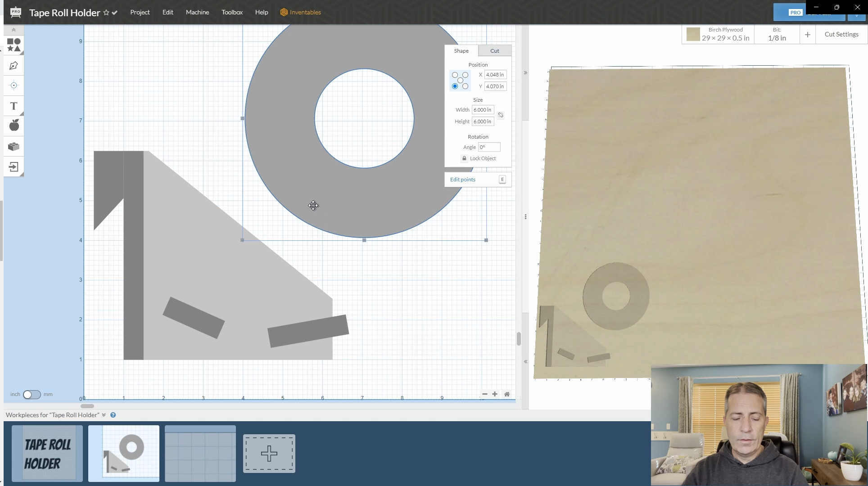Click the Import file icon
This screenshot has width=868, height=486.
14,167
